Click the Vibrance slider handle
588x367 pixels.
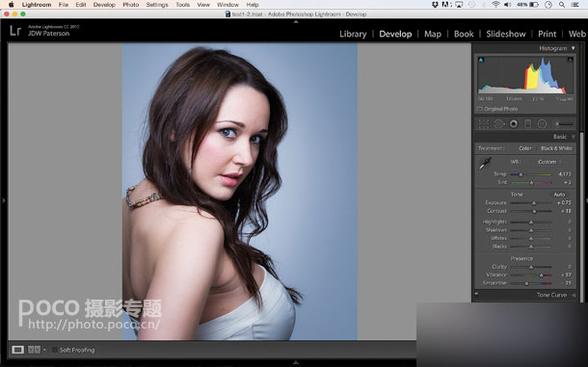tap(541, 275)
